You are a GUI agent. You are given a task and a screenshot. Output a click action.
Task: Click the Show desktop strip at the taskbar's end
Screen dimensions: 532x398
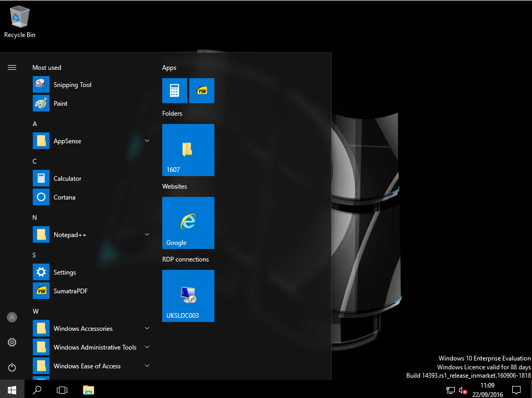tap(530, 390)
